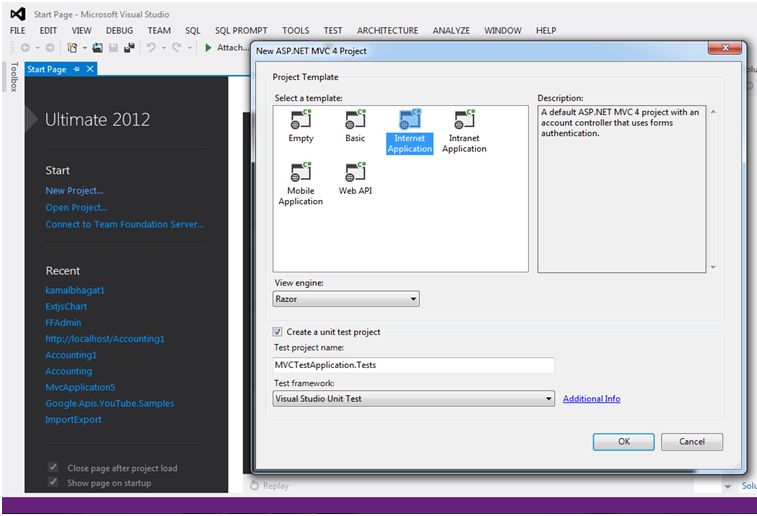Open recent project MvcApplication5
This screenshot has height=516, width=757.
point(80,387)
